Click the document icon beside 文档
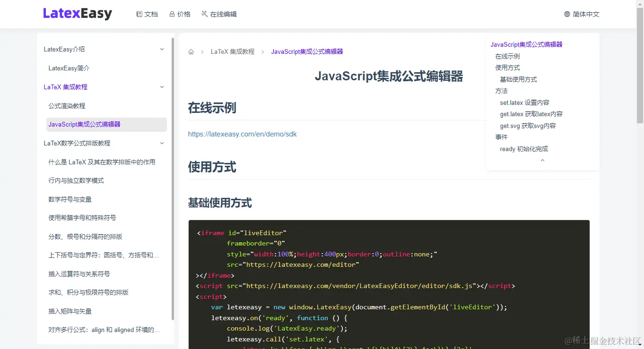The image size is (644, 349). coord(139,14)
